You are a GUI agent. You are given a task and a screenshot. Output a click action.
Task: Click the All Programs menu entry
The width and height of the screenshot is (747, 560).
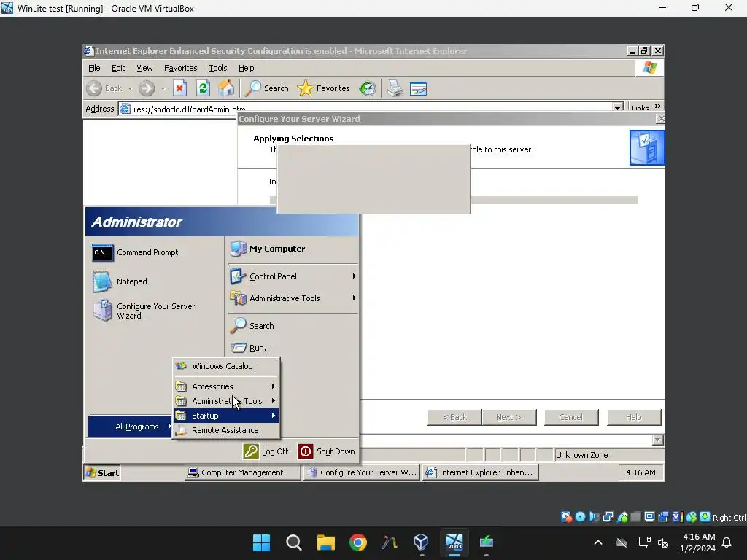(x=131, y=427)
